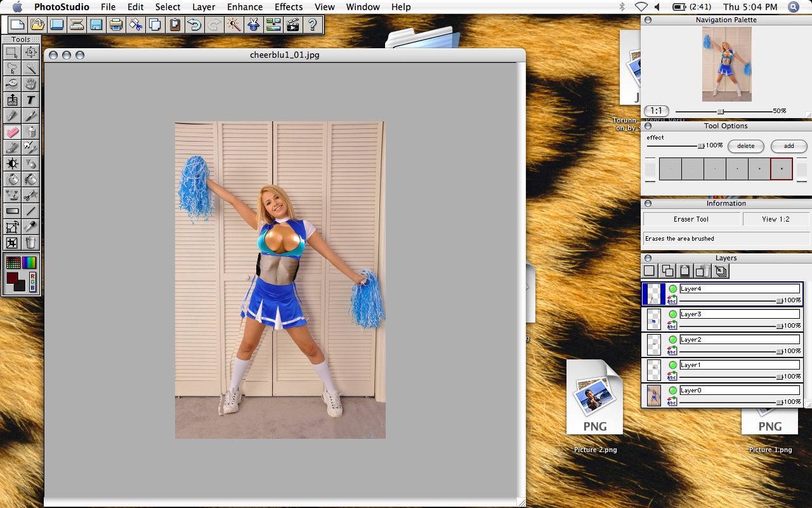Click the foreground dark red color swatch
The image size is (812, 508).
(12, 278)
